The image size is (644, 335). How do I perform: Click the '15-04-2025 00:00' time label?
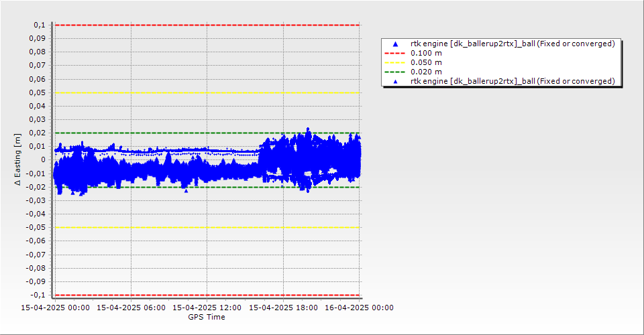coord(55,308)
